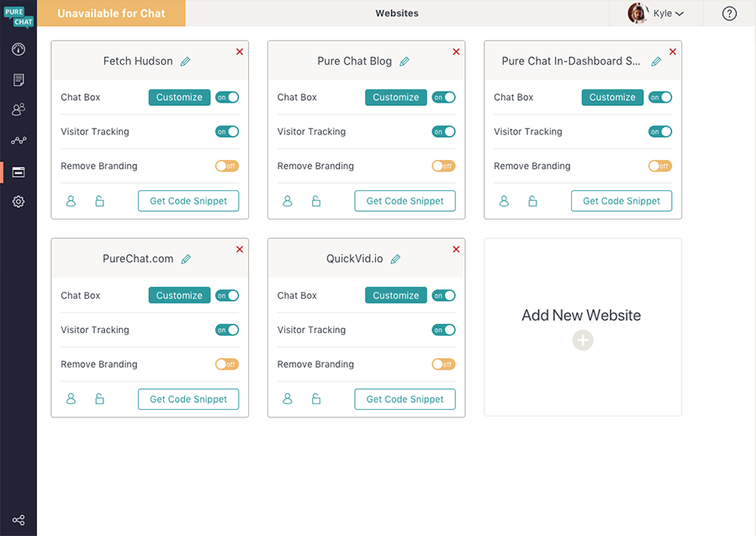Edit the PureChat.com name with pencil icon
The image size is (756, 536).
(x=186, y=259)
